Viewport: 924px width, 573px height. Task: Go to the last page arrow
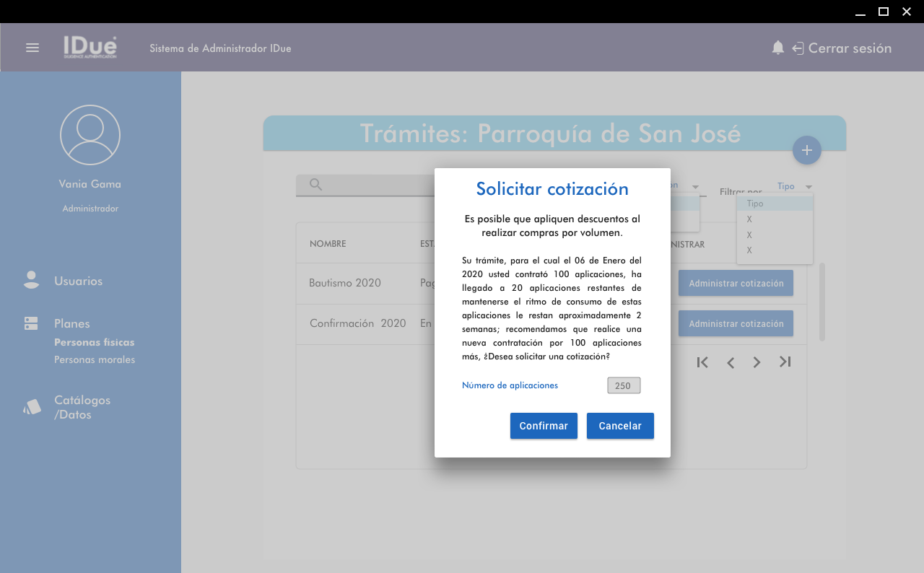(x=785, y=362)
